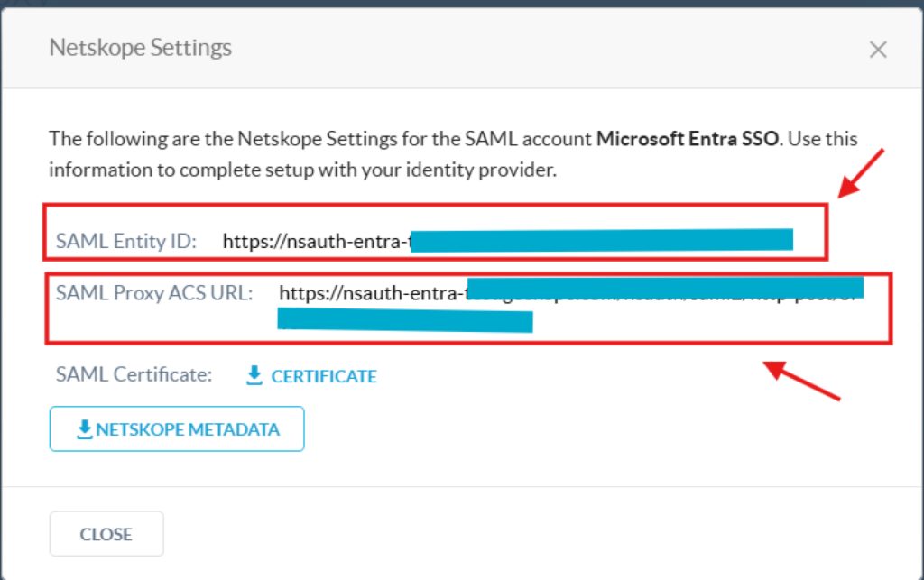Image resolution: width=924 pixels, height=580 pixels.
Task: Click the red arrow pointing at SAML Entity ID
Action: point(861,173)
